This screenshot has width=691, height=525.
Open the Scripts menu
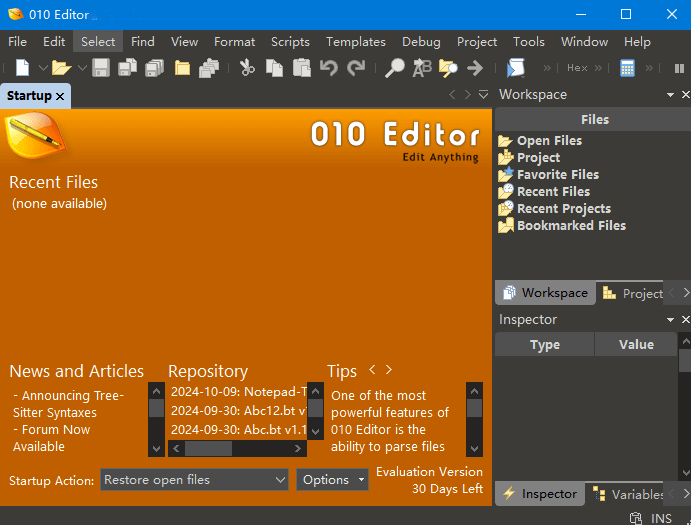(290, 42)
